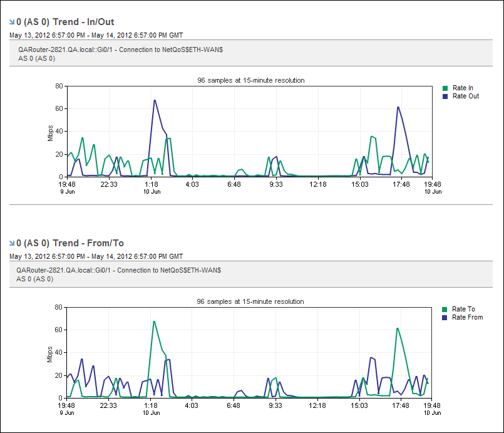The width and height of the screenshot is (504, 433).
Task: Click the 0 (AS 0) Trend - From/To title
Action: (71, 243)
